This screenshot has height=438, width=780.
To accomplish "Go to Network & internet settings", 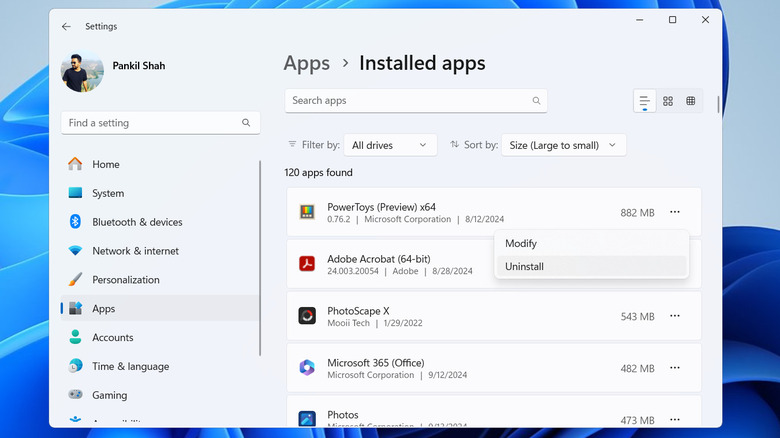I will point(135,251).
